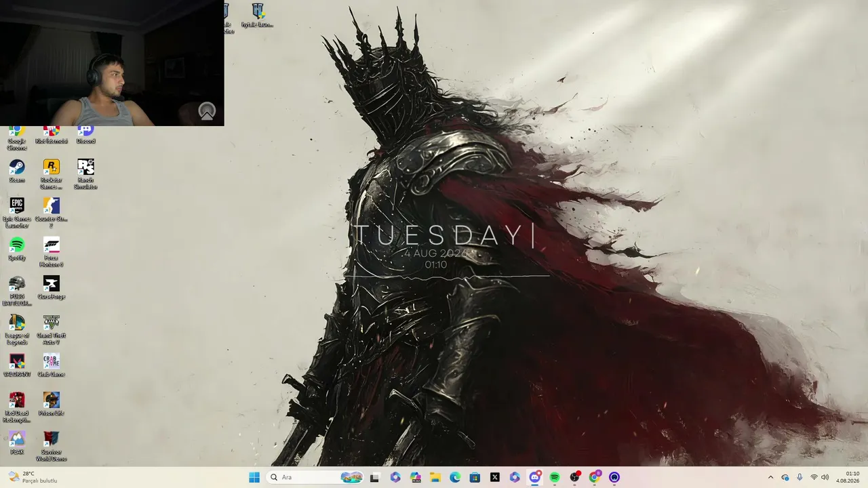This screenshot has height=488, width=868.
Task: Launch Microsoft Edge from the taskbar
Action: coord(455,477)
